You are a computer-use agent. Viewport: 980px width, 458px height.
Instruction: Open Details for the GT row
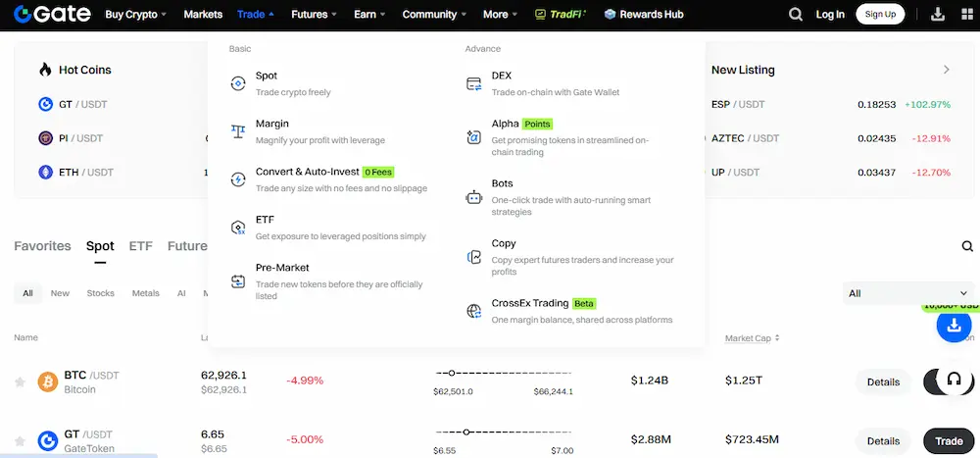pos(883,441)
